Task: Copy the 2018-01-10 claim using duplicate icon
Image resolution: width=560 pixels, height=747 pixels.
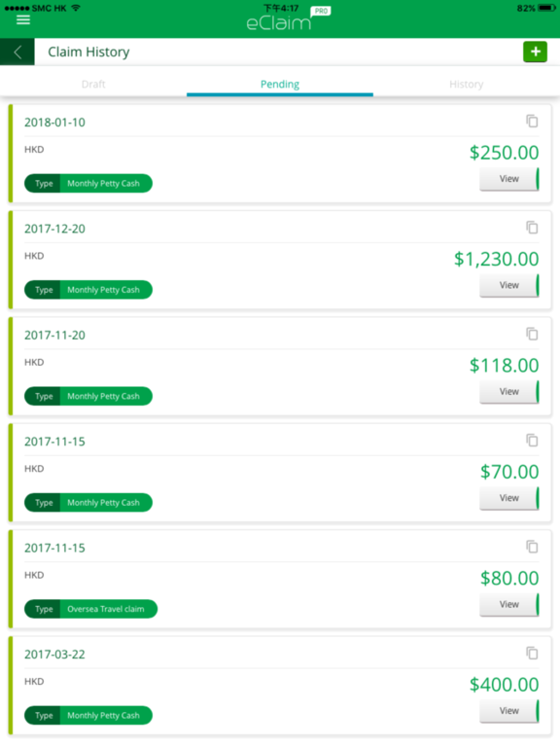Action: [x=532, y=121]
